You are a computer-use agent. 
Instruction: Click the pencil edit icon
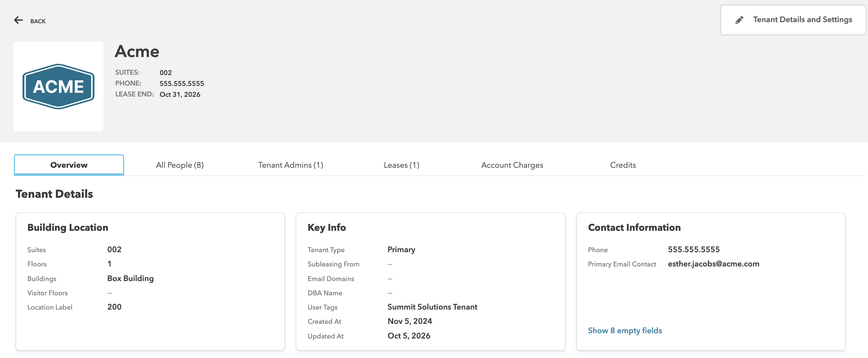click(739, 20)
